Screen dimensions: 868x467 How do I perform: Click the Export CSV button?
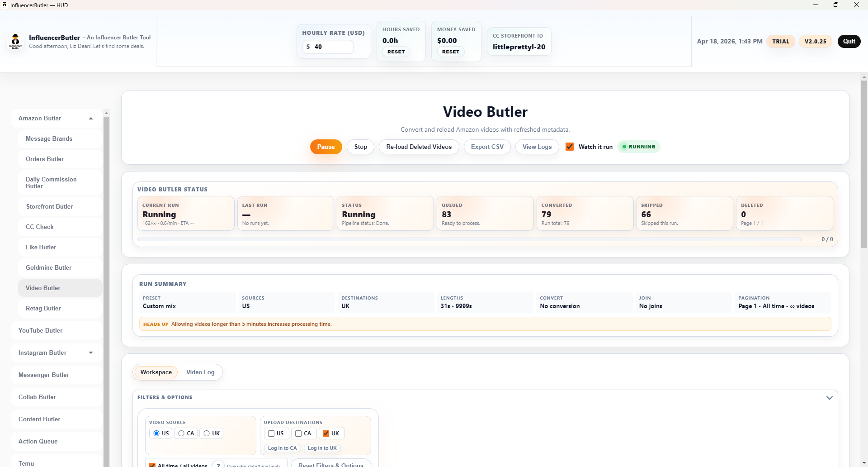[487, 147]
